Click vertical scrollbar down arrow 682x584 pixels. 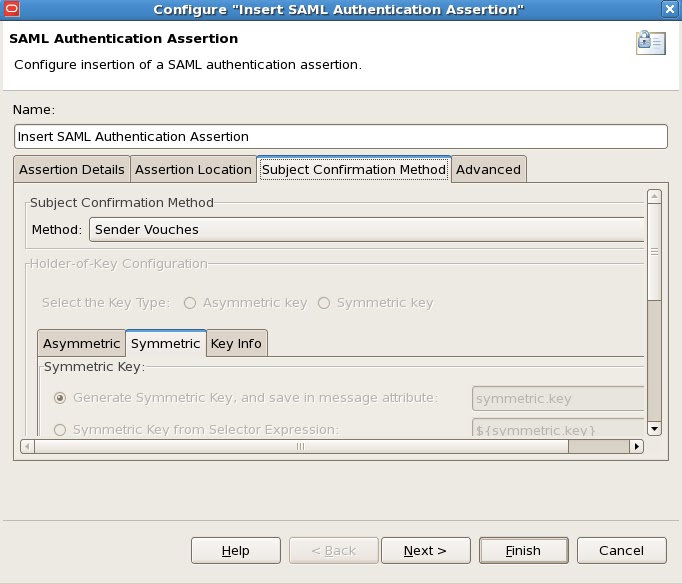pos(654,429)
